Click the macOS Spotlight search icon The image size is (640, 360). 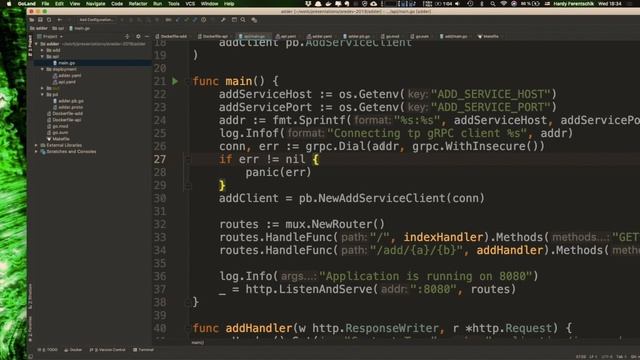pyautogui.click(x=493, y=4)
